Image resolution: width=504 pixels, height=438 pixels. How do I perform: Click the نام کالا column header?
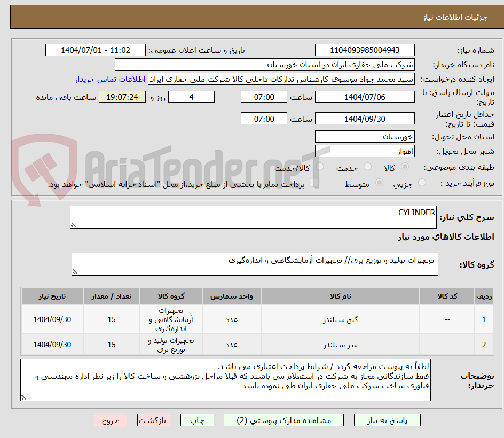pyautogui.click(x=341, y=296)
